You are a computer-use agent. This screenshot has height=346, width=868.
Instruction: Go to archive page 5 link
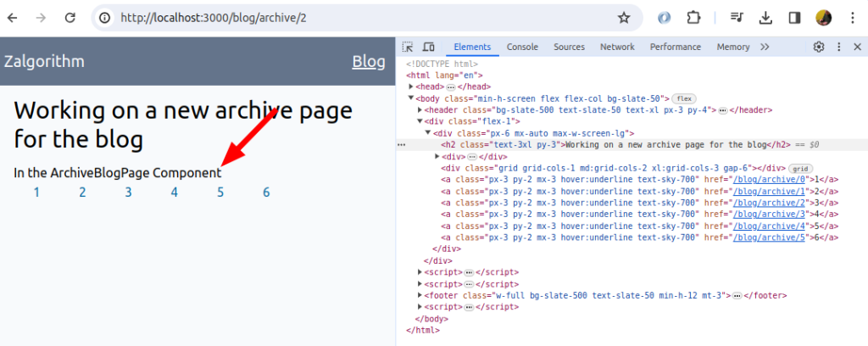coord(220,193)
